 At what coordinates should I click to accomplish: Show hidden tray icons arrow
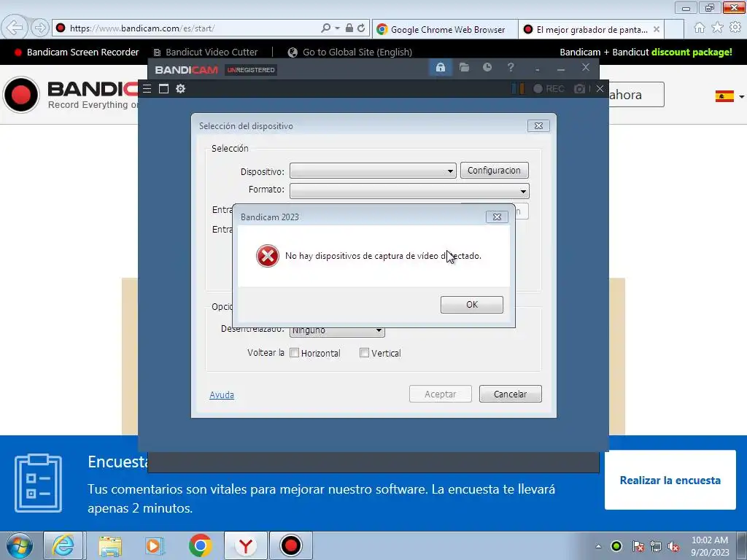[x=598, y=546]
